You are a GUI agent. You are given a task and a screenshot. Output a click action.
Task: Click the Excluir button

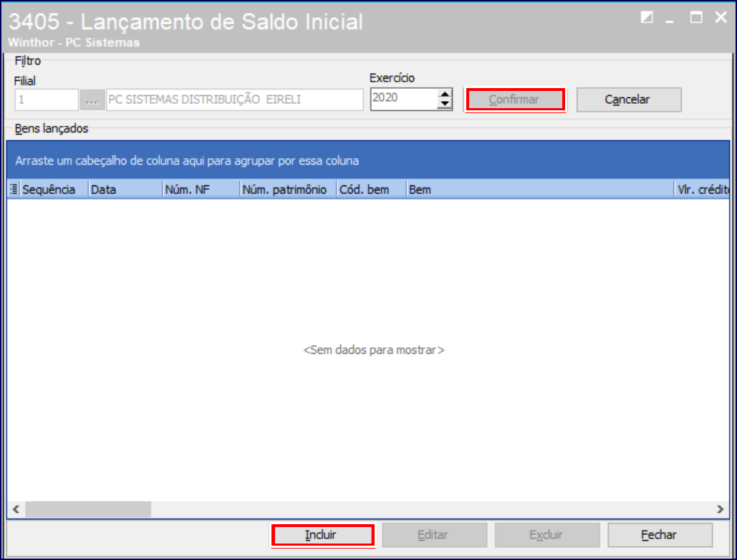(547, 535)
